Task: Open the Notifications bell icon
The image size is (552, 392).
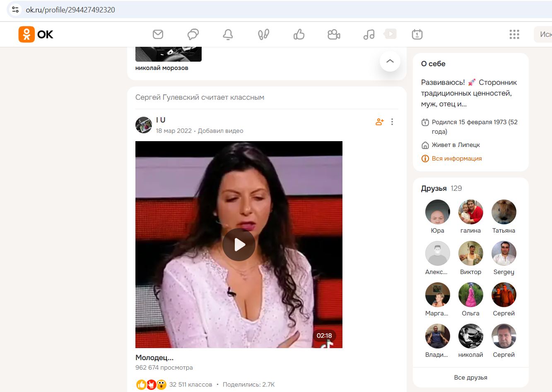Action: (x=228, y=34)
